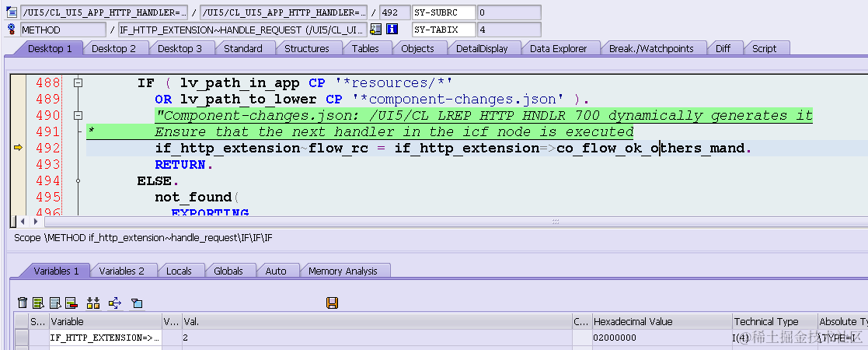Select the Locals tab
The width and height of the screenshot is (868, 350).
pyautogui.click(x=179, y=271)
